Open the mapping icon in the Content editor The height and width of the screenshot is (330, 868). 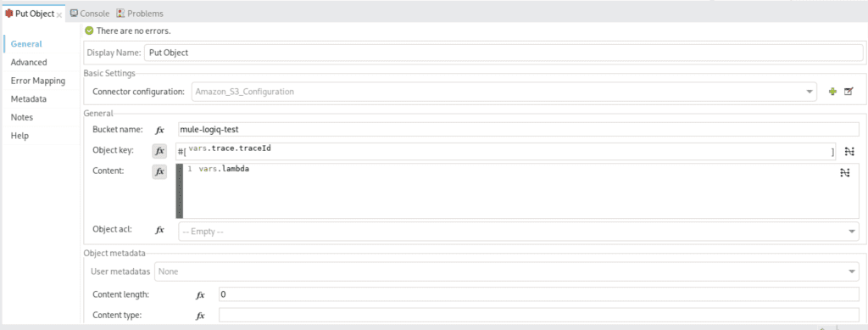[845, 173]
